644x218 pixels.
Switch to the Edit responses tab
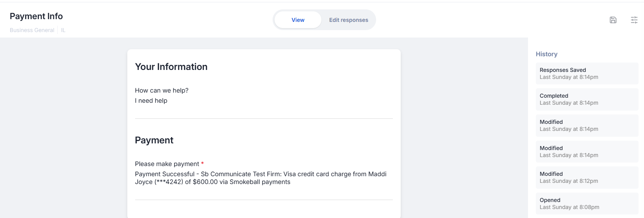coord(348,20)
